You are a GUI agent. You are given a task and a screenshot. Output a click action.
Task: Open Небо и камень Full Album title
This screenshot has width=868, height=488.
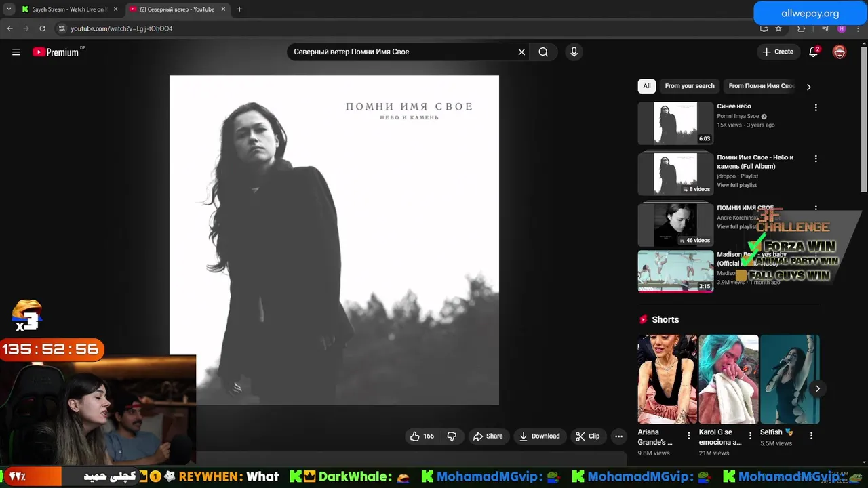[x=755, y=162]
